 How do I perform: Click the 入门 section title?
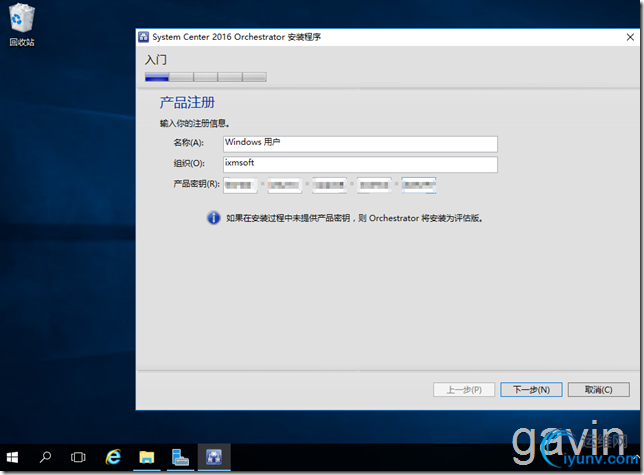click(x=156, y=60)
